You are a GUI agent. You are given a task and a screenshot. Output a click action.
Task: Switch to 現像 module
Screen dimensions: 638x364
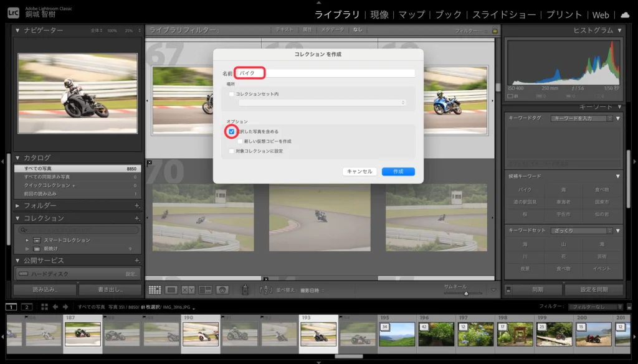point(379,14)
